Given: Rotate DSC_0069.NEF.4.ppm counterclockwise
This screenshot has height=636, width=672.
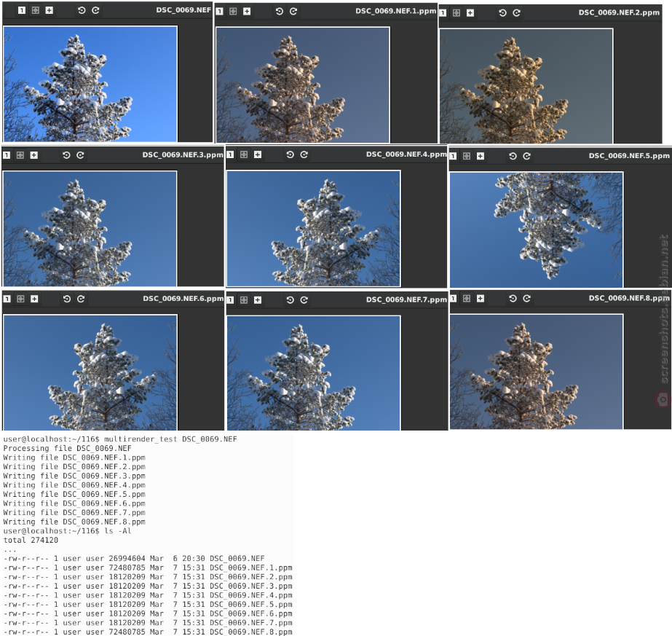Looking at the screenshot, I should (290, 154).
